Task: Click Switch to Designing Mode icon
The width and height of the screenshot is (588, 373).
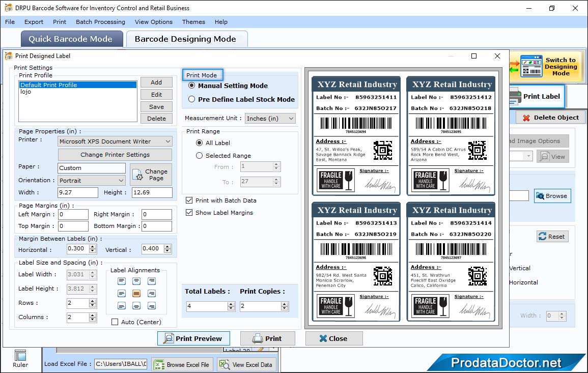Action: [x=531, y=66]
